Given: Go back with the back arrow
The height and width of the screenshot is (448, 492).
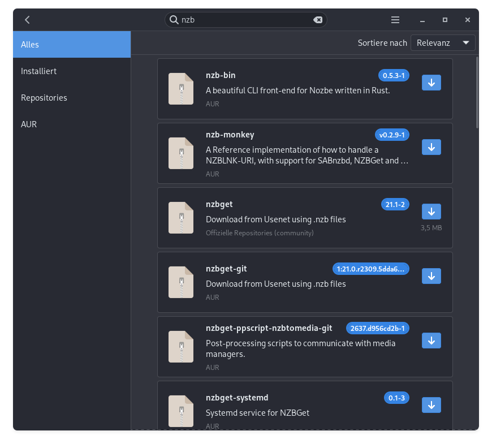Looking at the screenshot, I should (x=27, y=20).
